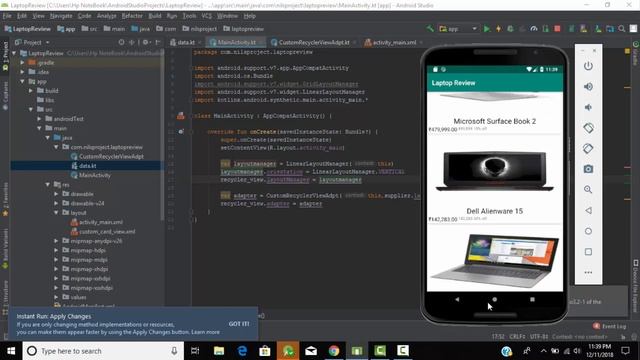Click emulator Zoom magnifier icon
The width and height of the screenshot is (640, 360).
pos(588,190)
